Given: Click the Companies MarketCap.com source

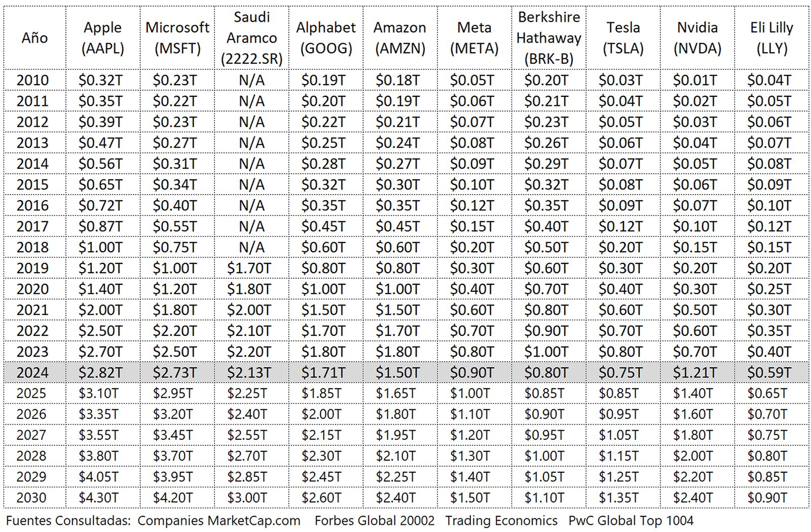Looking at the screenshot, I should pos(219,521).
